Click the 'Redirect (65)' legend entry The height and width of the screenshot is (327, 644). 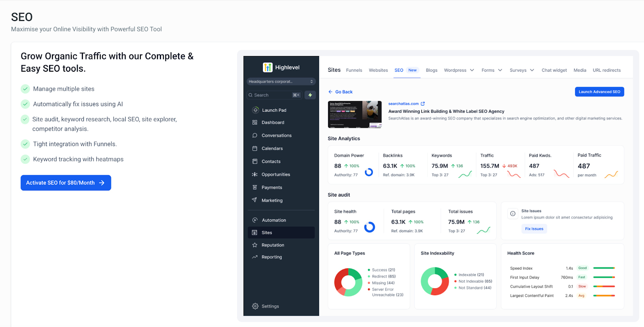coord(382,276)
